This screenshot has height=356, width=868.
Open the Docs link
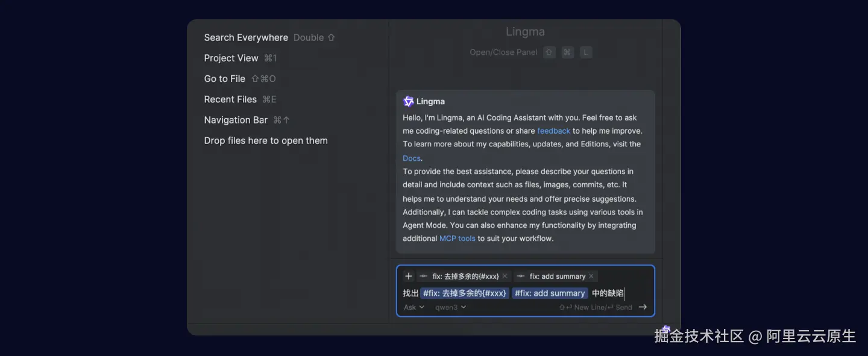(412, 158)
